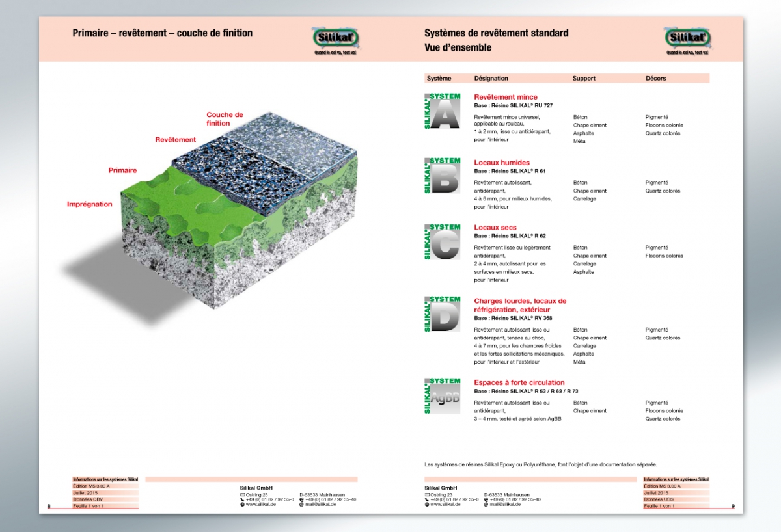Click page number 8
The height and width of the screenshot is (532, 781).
point(49,507)
